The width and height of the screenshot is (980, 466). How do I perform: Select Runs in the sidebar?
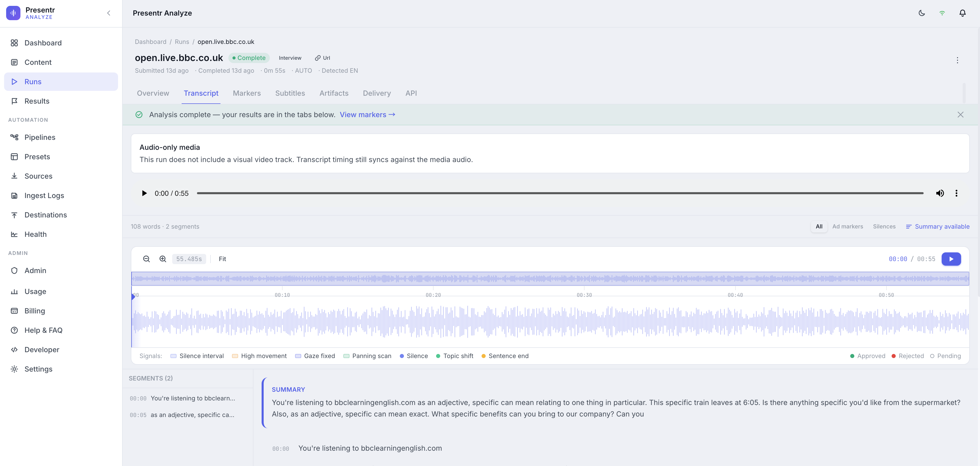point(33,81)
